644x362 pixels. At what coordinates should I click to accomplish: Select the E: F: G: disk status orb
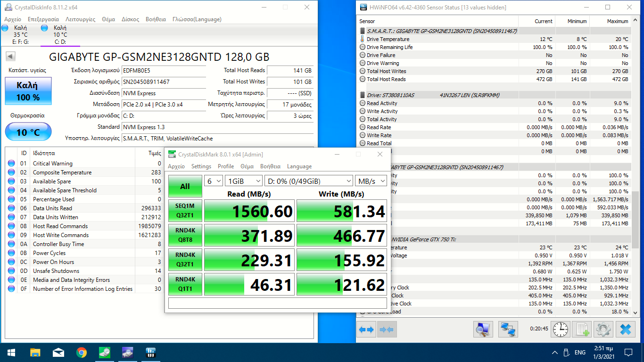tap(5, 28)
